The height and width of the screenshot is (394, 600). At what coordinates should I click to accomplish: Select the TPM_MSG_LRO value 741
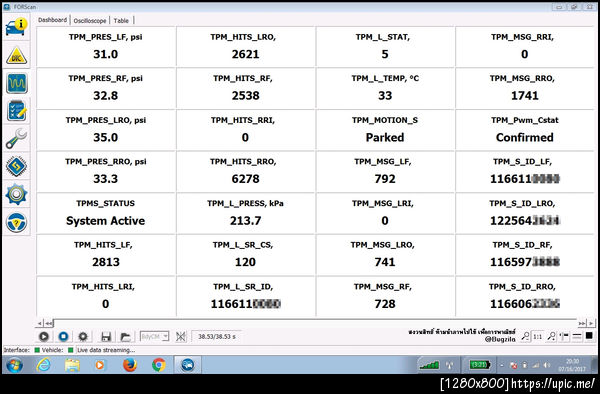(x=385, y=262)
